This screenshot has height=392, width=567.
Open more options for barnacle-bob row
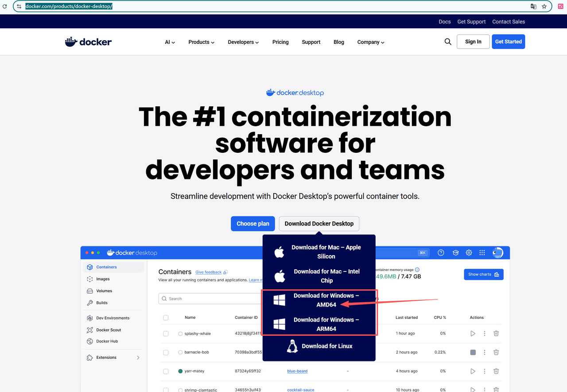pyautogui.click(x=485, y=352)
